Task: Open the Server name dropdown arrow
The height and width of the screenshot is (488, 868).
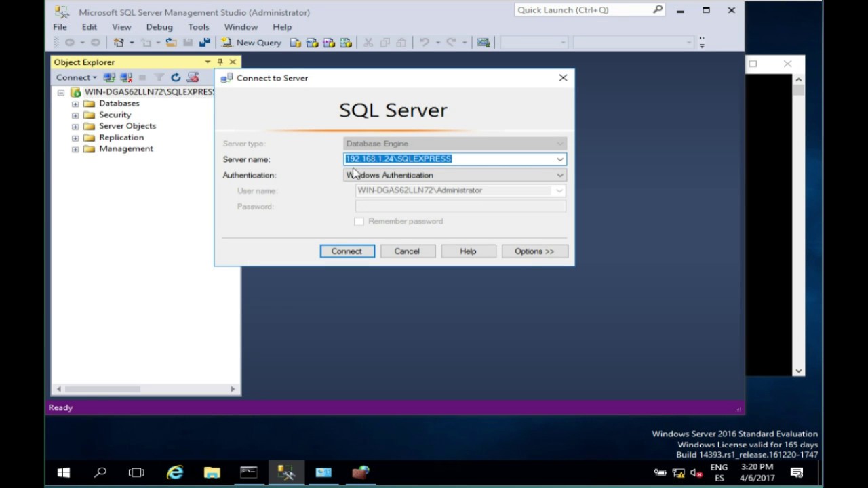Action: (560, 159)
